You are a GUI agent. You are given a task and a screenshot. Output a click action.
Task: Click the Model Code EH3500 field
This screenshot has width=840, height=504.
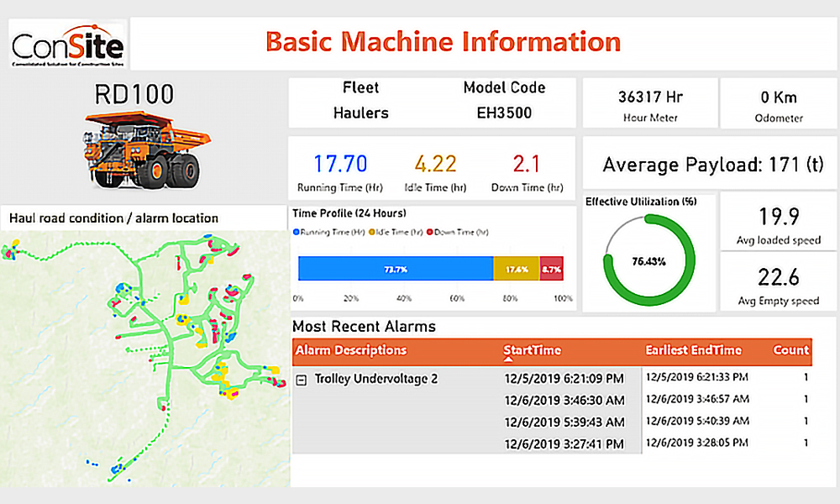point(504,101)
